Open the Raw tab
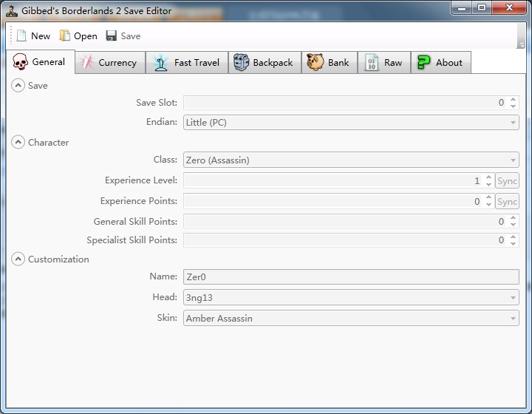The image size is (532, 414). pyautogui.click(x=384, y=62)
